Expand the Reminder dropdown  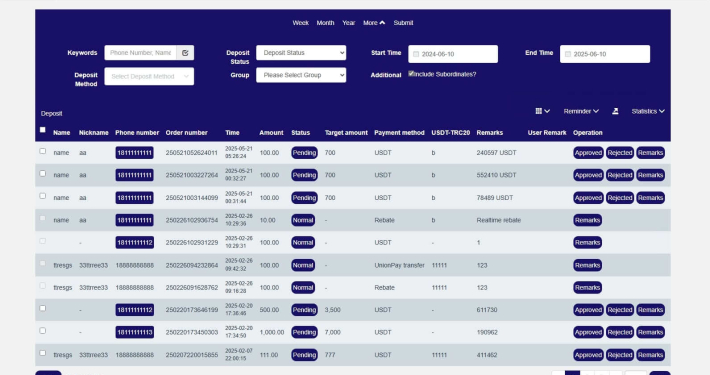[581, 111]
